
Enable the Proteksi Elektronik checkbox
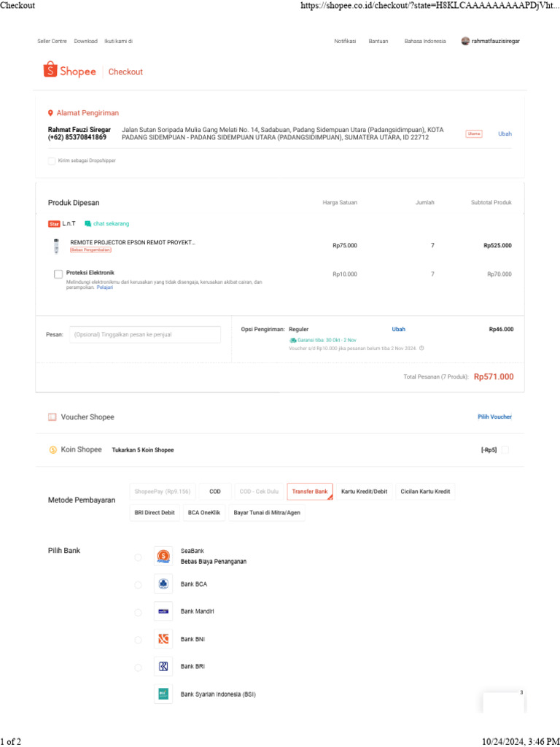click(58, 274)
